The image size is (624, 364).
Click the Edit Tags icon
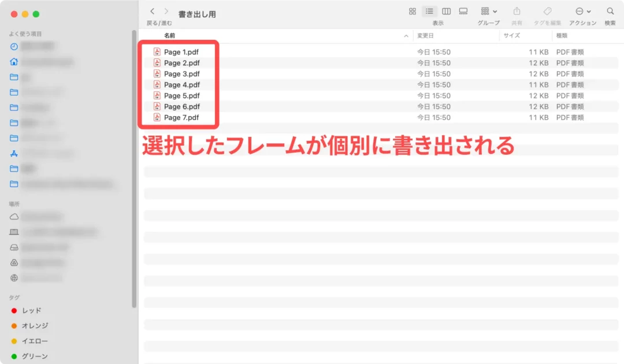[548, 12]
